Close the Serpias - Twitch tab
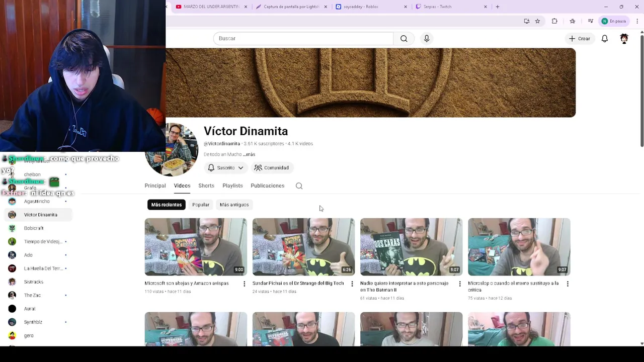Viewport: 644px width, 362px height. [x=486, y=7]
